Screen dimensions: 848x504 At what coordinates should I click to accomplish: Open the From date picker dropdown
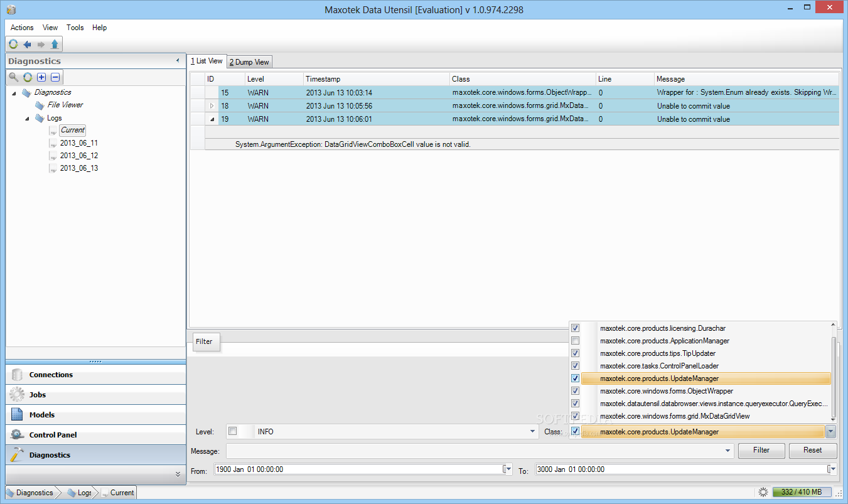[x=507, y=469]
